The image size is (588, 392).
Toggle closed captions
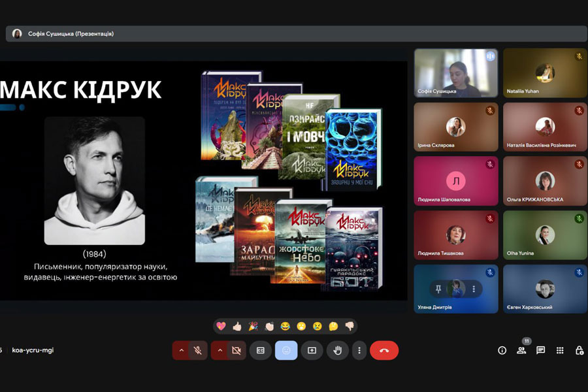tap(261, 350)
